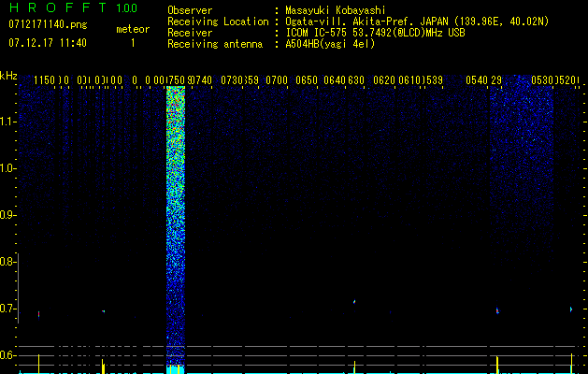Click the timestamp 07.12.17 11:40
Image resolution: width=588 pixels, height=374 pixels.
pos(48,43)
